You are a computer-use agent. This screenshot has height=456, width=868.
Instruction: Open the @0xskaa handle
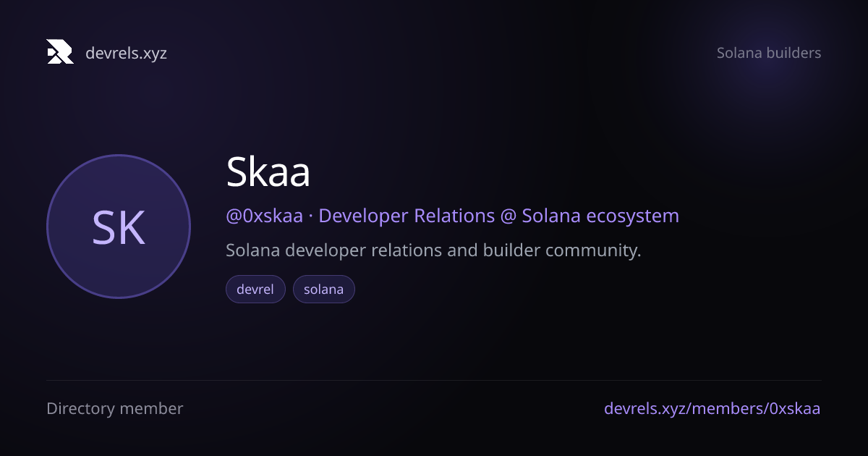265,216
